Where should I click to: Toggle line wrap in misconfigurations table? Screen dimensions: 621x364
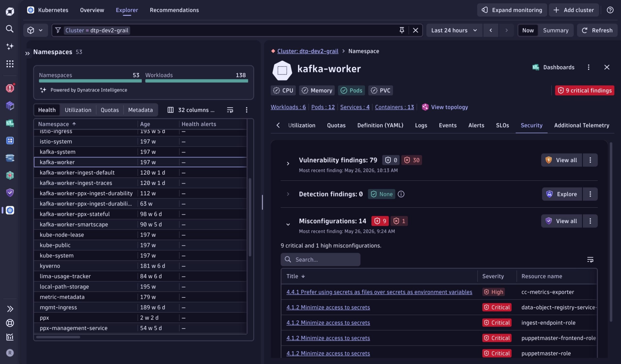[590, 259]
